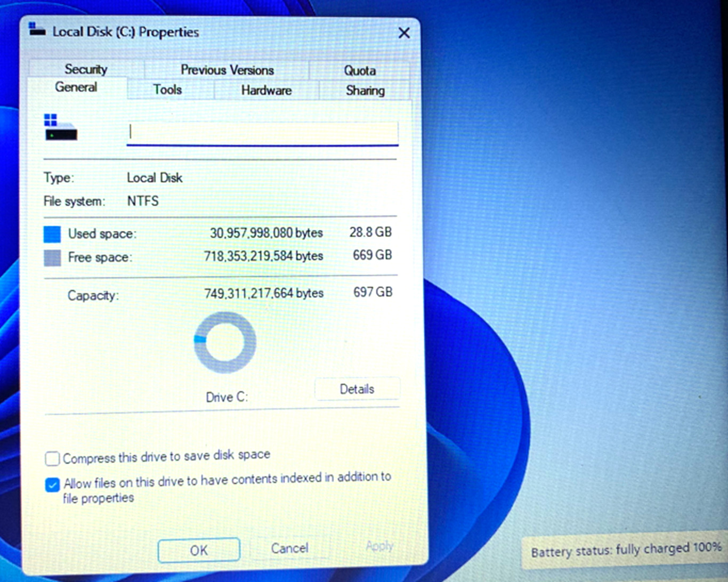Screen dimensions: 728x582
Task: Close the Local Disk Properties dialog
Action: [x=404, y=33]
